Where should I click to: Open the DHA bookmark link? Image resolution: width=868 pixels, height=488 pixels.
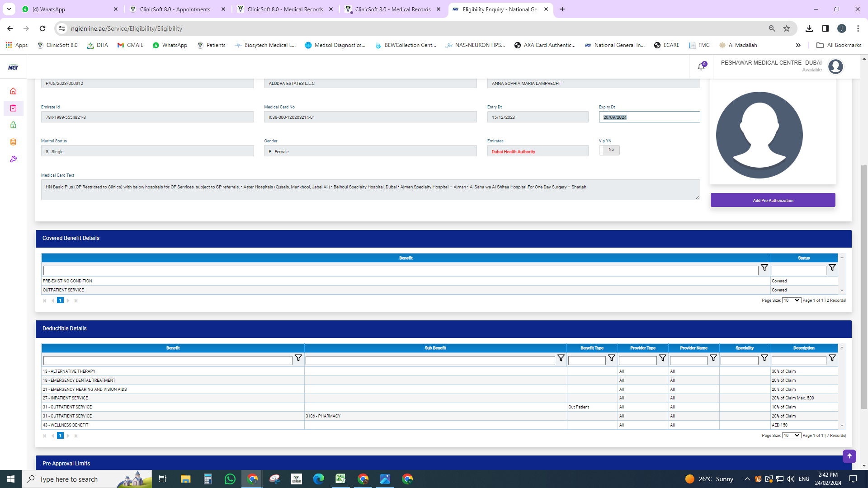coord(98,45)
